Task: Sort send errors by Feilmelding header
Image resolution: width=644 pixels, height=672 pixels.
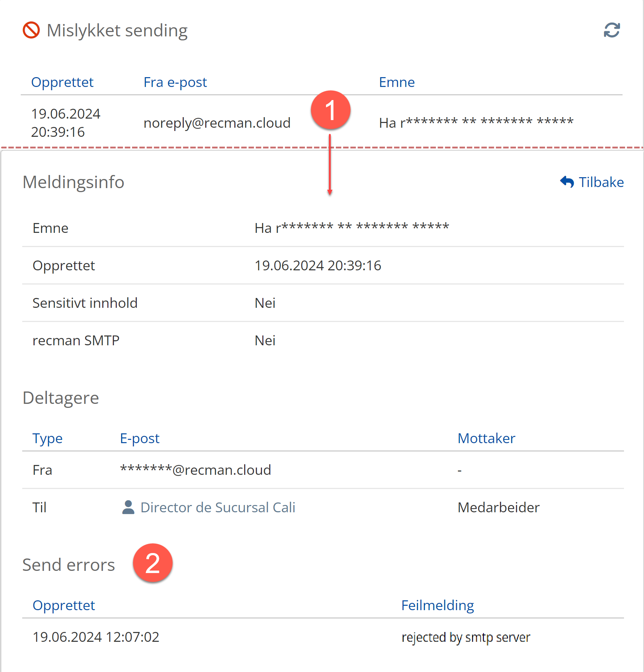Action: [x=437, y=605]
